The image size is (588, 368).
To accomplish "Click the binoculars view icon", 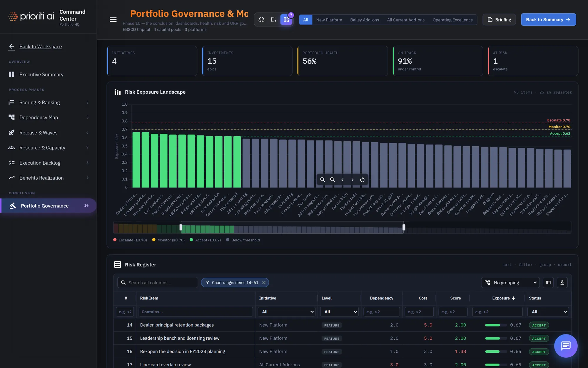I will pyautogui.click(x=261, y=20).
